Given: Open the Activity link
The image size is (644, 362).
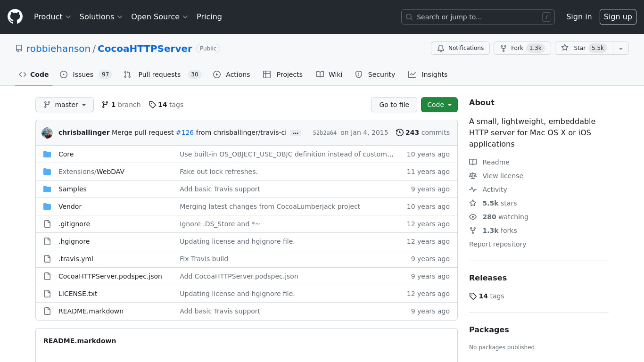Looking at the screenshot, I should tap(488, 189).
